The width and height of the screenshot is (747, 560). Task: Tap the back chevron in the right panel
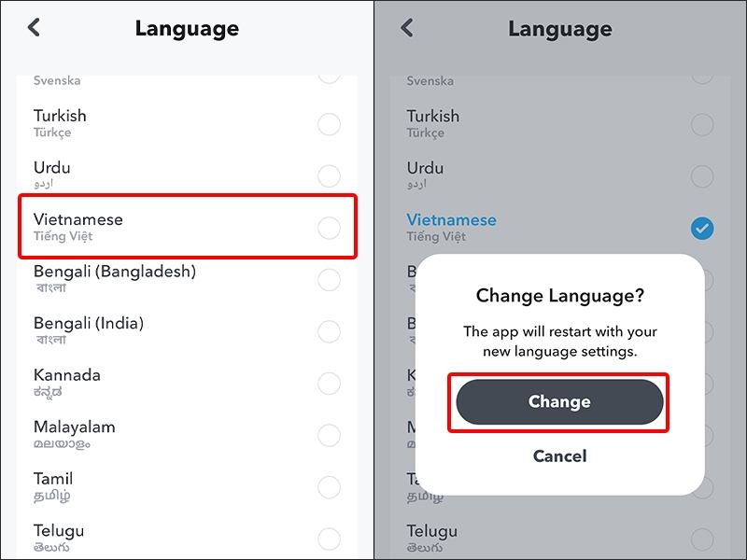coord(407,27)
